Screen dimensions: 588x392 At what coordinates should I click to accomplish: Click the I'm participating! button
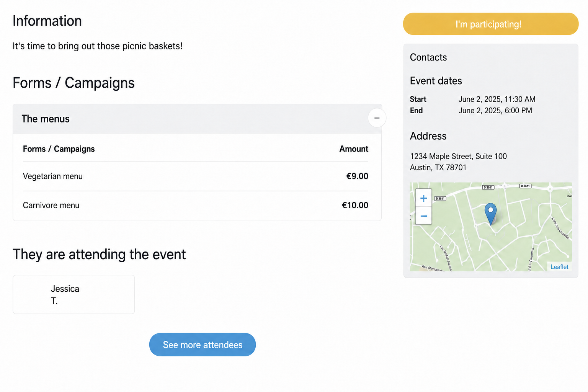pyautogui.click(x=490, y=24)
